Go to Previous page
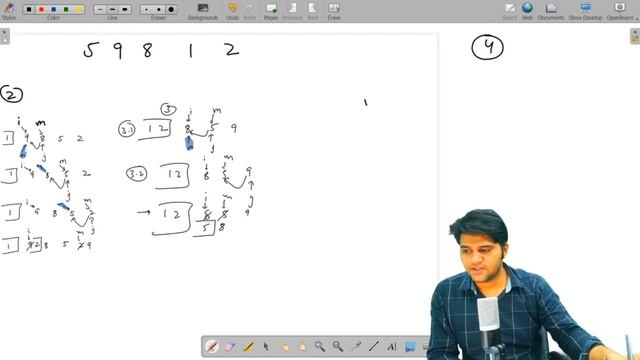The width and height of the screenshot is (640, 360). (292, 11)
